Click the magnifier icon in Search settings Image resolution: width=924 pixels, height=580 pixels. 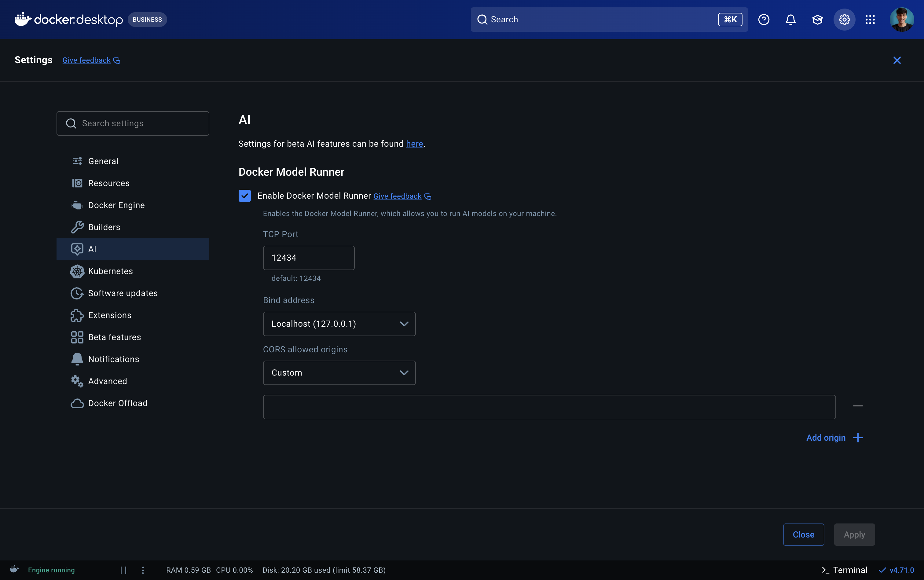coord(71,123)
